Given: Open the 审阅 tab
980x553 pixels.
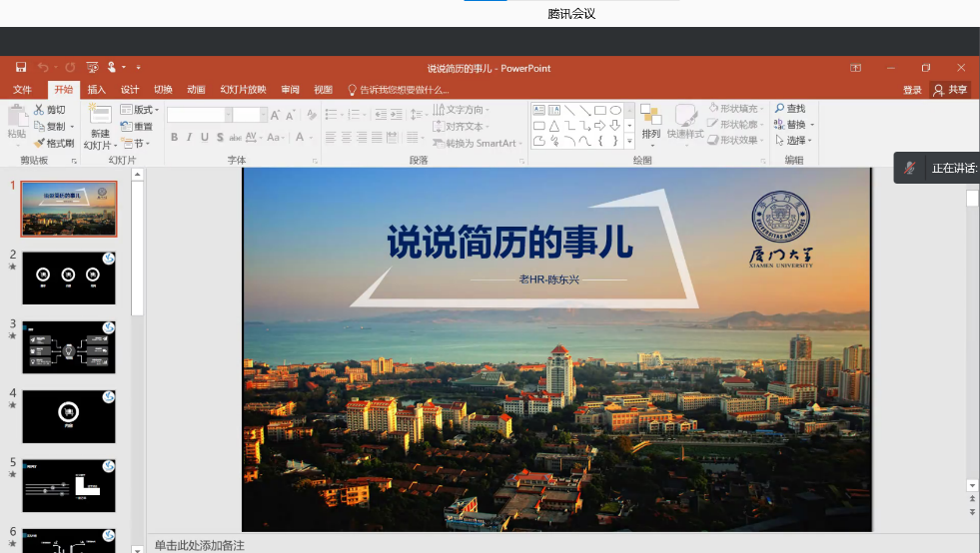Looking at the screenshot, I should (x=290, y=90).
